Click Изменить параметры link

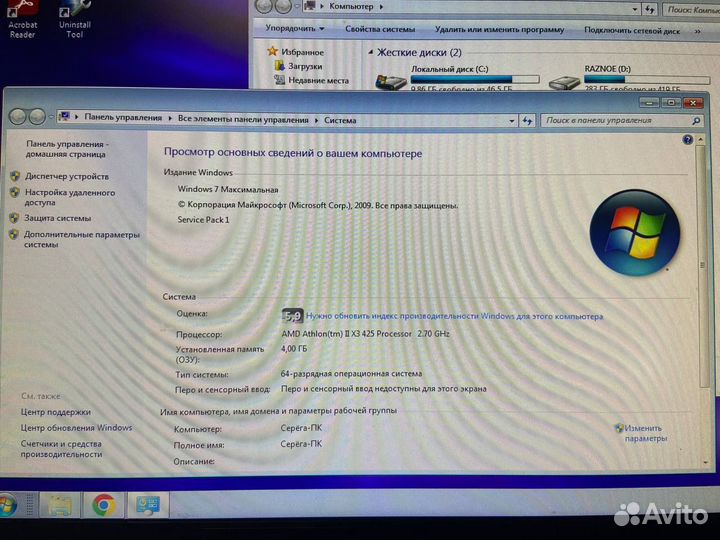(645, 433)
